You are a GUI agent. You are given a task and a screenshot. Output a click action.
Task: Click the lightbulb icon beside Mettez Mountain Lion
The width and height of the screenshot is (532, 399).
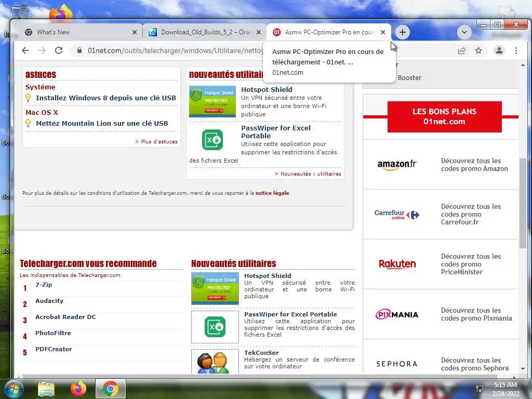(x=28, y=123)
